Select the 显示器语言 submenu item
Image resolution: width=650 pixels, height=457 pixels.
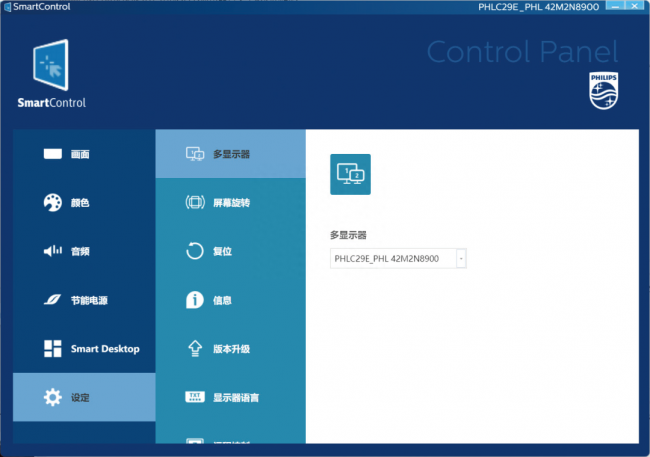(x=230, y=397)
